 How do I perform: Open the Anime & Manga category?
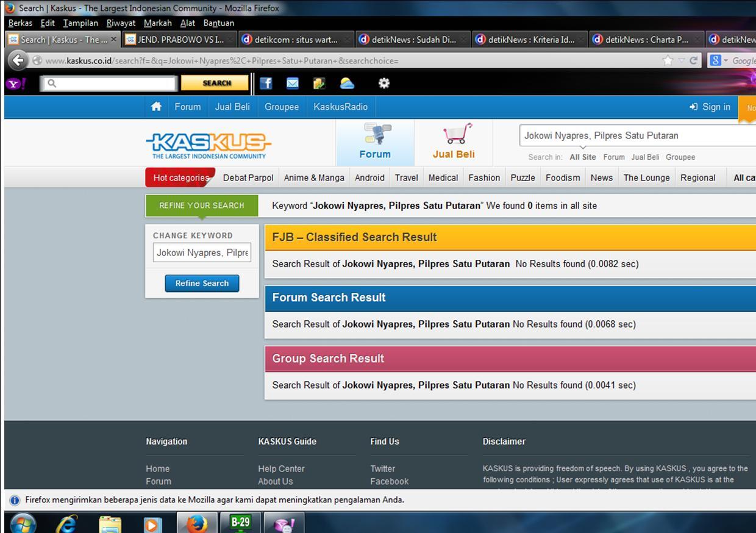coord(314,177)
